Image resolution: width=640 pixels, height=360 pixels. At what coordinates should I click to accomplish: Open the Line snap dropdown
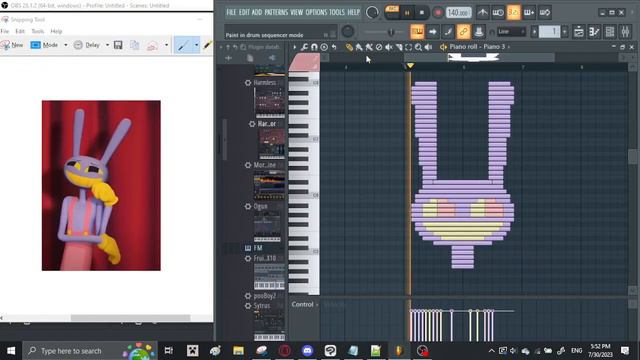(x=511, y=31)
